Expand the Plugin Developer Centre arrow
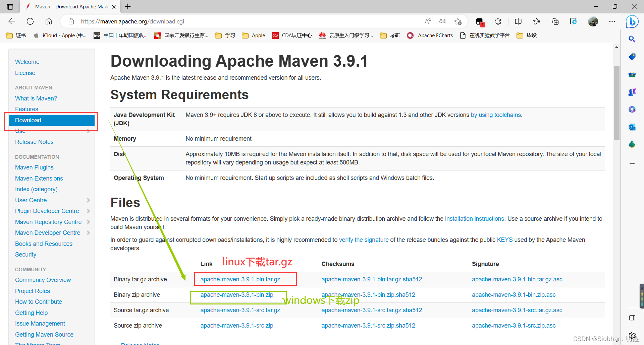 click(x=88, y=211)
